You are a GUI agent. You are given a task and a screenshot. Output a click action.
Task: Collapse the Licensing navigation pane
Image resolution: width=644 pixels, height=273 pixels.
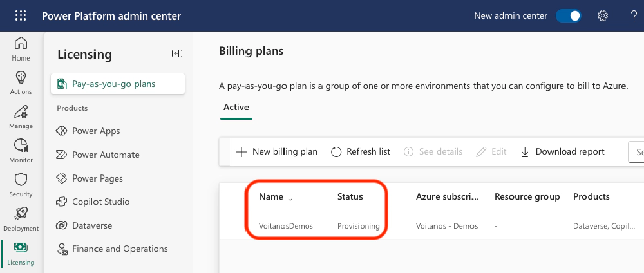[177, 53]
